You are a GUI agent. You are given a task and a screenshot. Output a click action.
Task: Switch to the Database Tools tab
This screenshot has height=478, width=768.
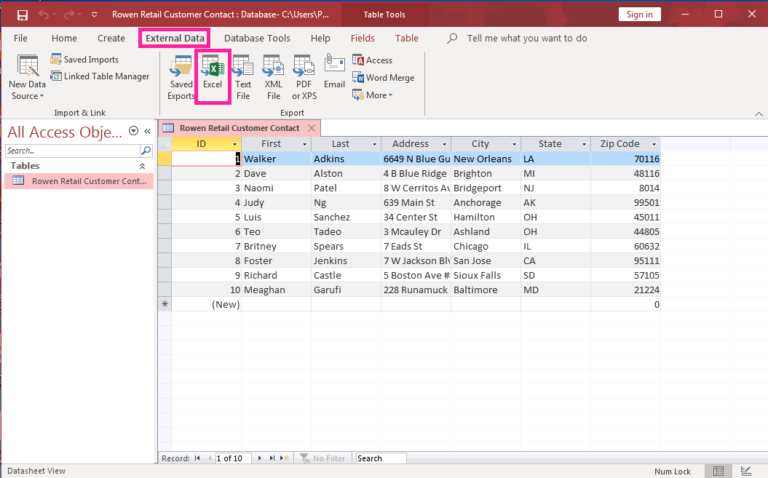[257, 38]
